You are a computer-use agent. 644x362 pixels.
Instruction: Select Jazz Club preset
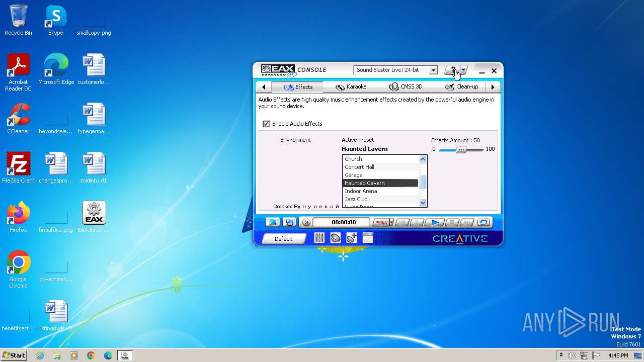380,199
